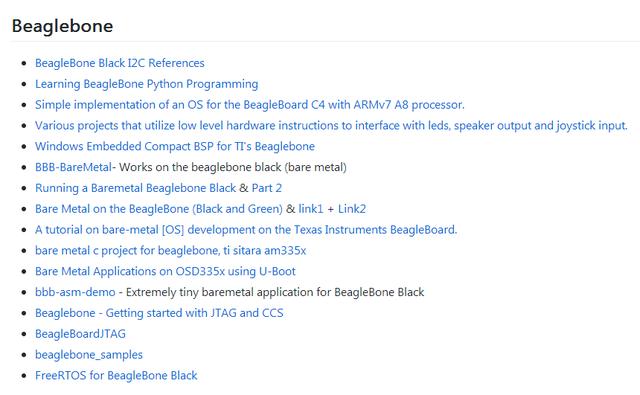Click the BeagleBoardJTAG link
The width and height of the screenshot is (640, 395).
coord(80,334)
